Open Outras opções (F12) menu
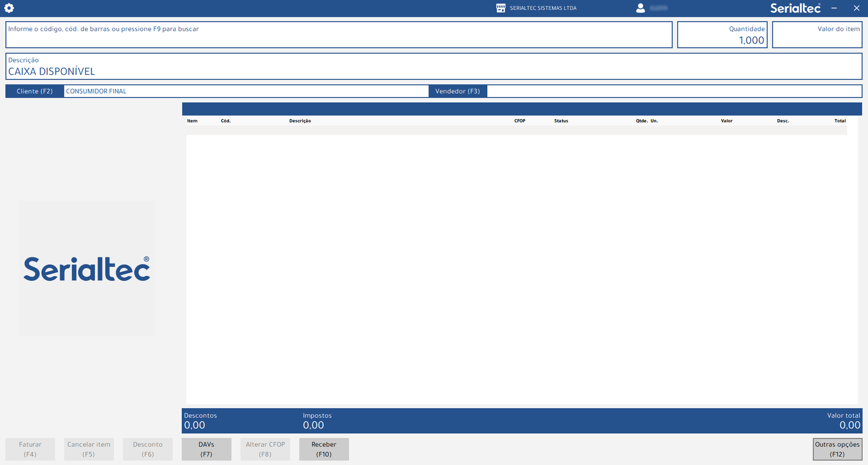This screenshot has width=868, height=465. (837, 449)
